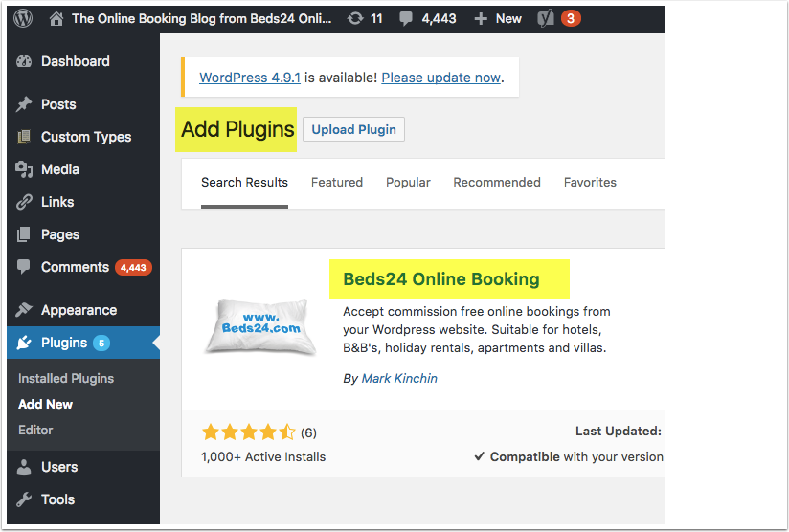789x532 pixels.
Task: Click Please update now link
Action: click(441, 78)
